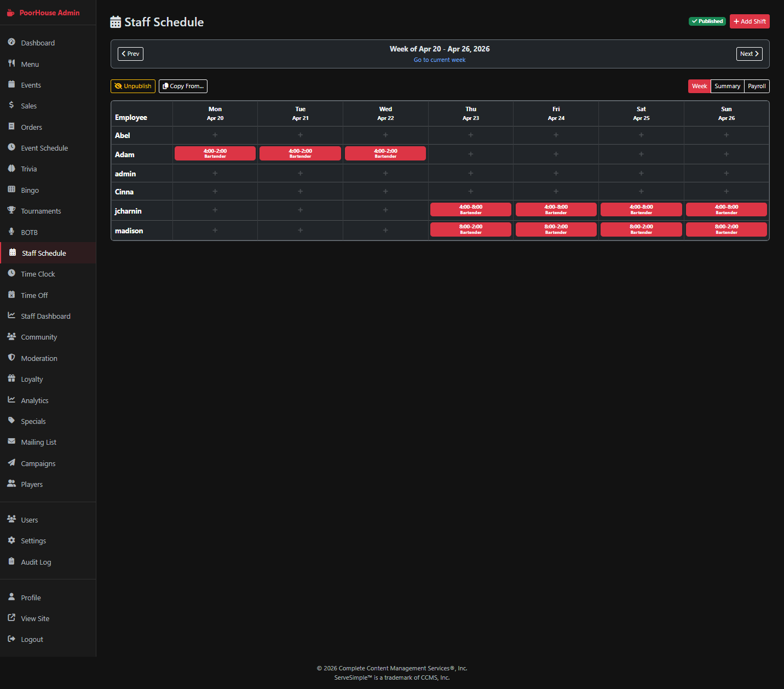Click the View Site external link icon

[x=11, y=618]
